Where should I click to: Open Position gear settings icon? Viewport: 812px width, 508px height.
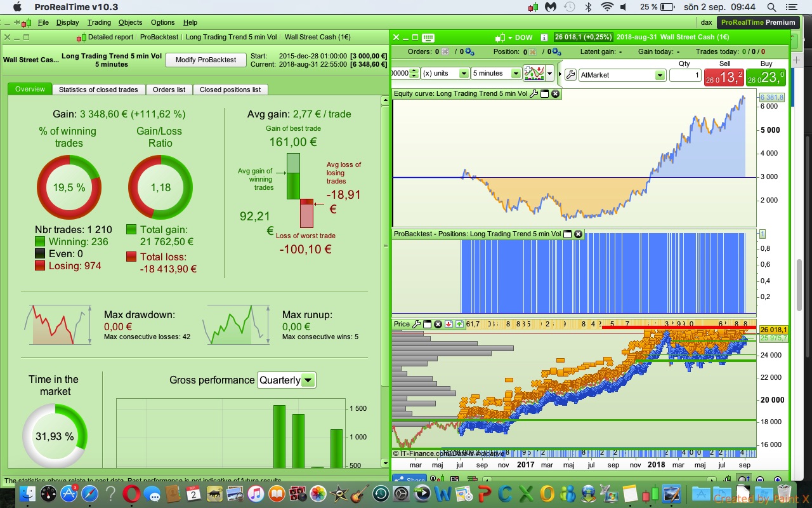coord(556,52)
